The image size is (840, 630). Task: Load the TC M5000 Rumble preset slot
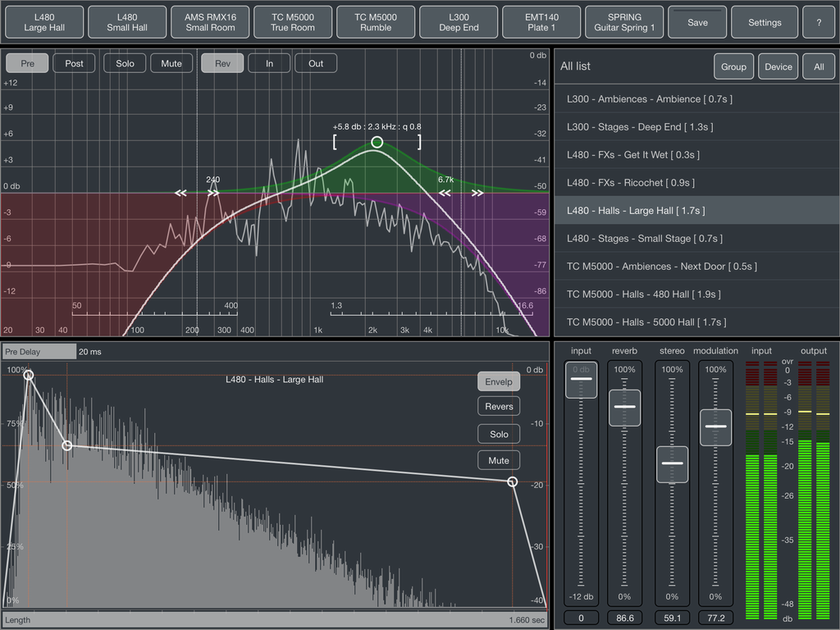click(x=375, y=22)
